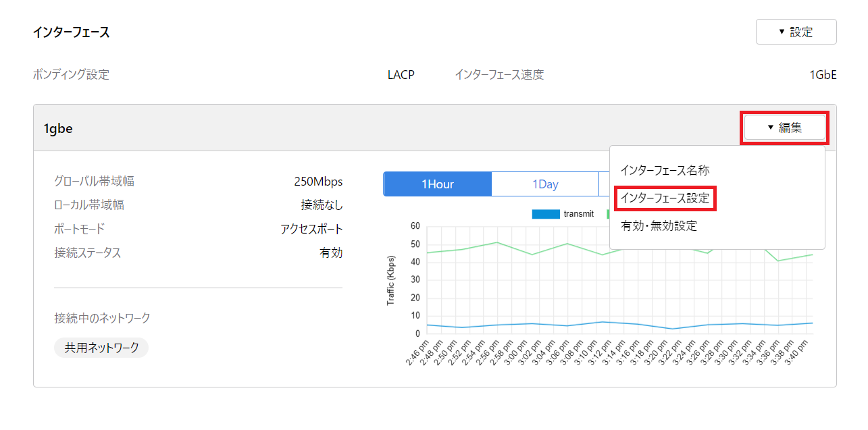Click the 共用ネットワーク network tag
Viewport: 868px width, 430px height.
(x=101, y=348)
